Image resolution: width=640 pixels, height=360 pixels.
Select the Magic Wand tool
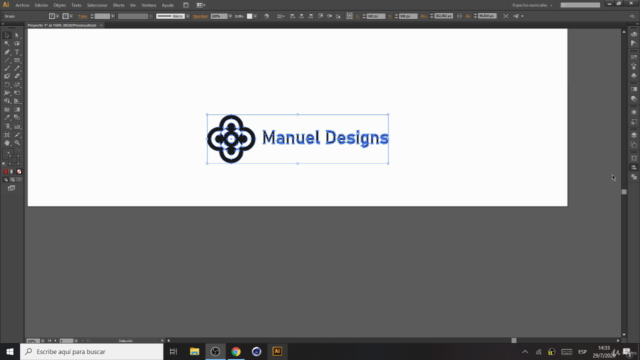click(x=7, y=44)
